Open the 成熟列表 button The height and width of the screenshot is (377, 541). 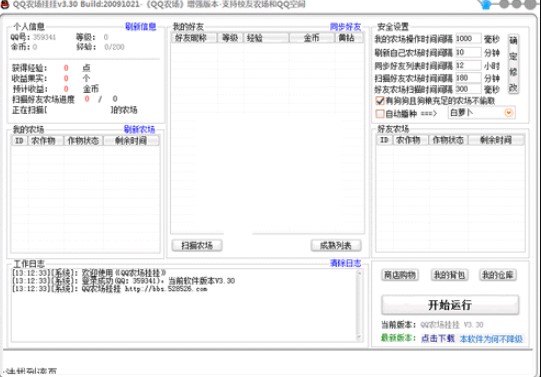336,245
